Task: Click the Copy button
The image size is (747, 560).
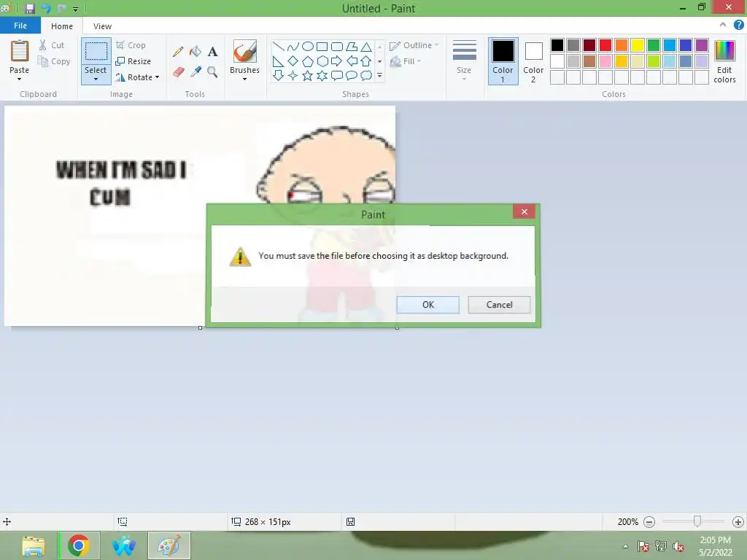Action: tap(54, 61)
